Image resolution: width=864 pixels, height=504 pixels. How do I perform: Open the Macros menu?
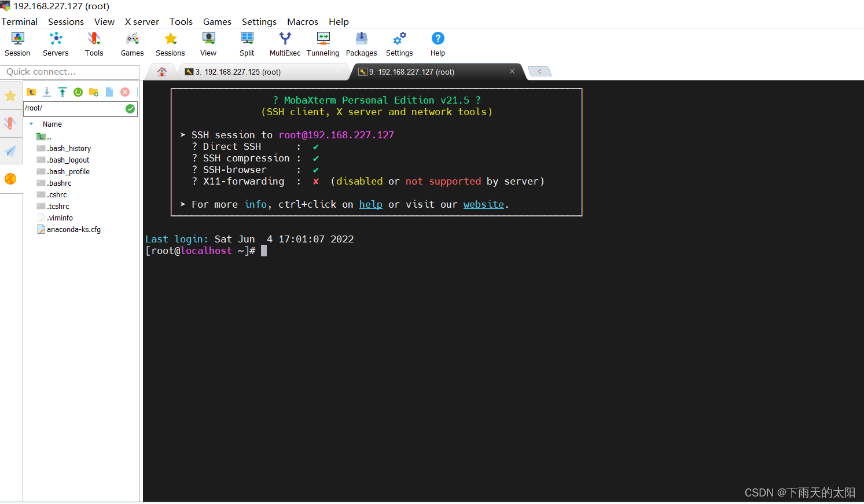[303, 21]
